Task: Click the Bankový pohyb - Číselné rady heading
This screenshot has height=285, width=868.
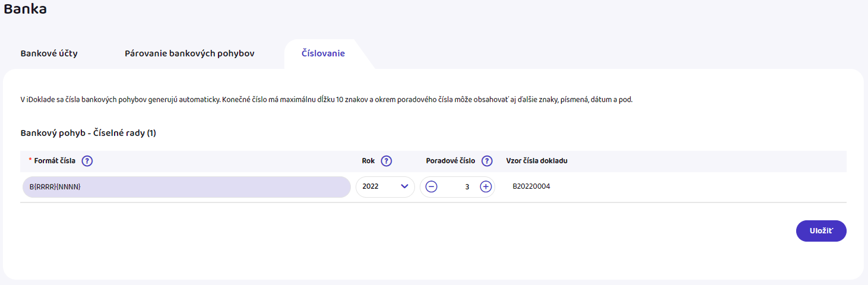Action: (88, 133)
